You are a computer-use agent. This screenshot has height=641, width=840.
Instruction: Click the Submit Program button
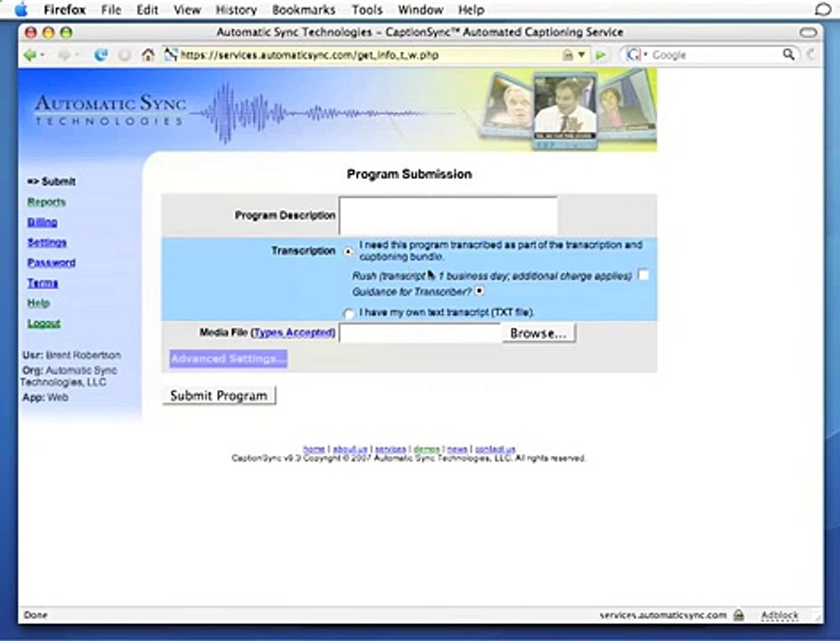coord(219,395)
